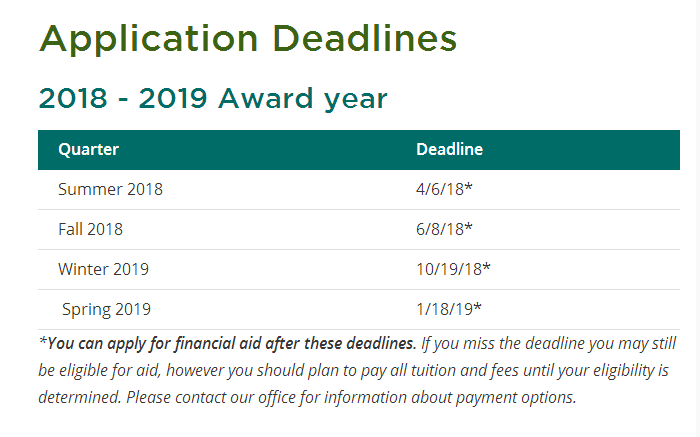Select the Fall 2018 table cell
Screen dimensions: 700x437
90,229
